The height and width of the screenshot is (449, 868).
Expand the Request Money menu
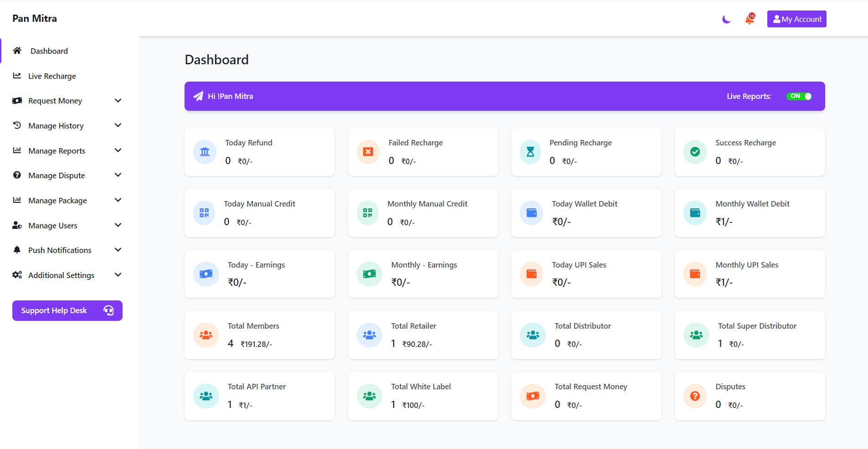[55, 101]
